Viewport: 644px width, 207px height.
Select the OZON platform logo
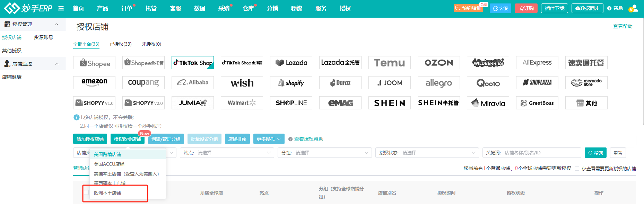[x=439, y=63]
